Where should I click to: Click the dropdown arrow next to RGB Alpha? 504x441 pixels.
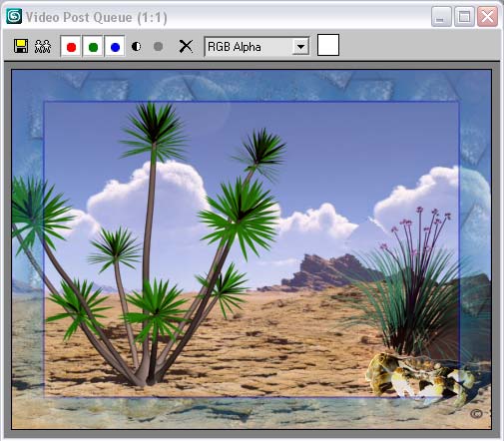point(300,47)
